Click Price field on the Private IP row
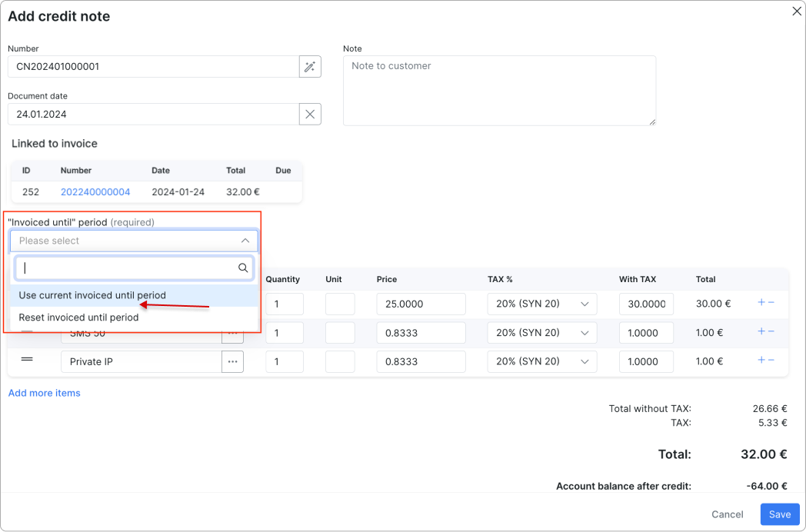 [x=421, y=362]
